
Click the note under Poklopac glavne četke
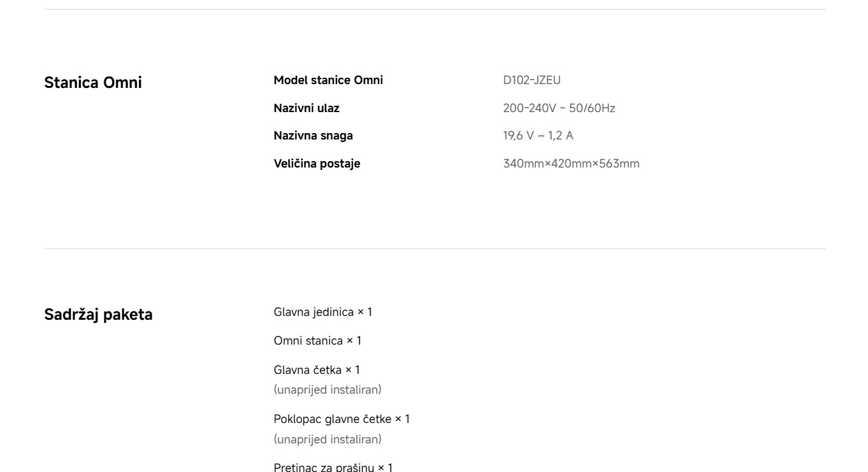(x=328, y=439)
